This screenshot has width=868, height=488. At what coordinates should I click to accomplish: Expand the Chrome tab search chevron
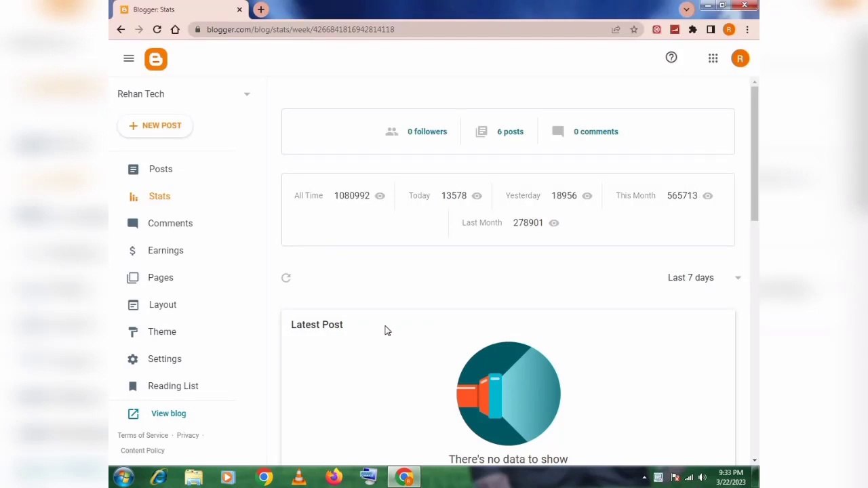687,9
